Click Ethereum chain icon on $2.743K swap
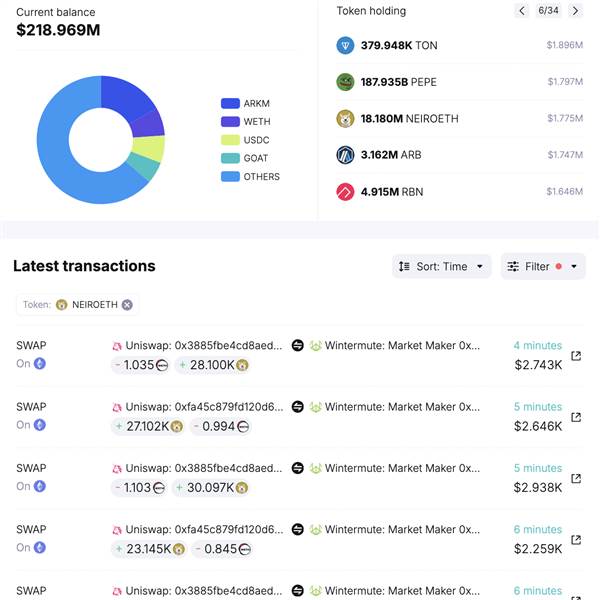 tap(40, 364)
